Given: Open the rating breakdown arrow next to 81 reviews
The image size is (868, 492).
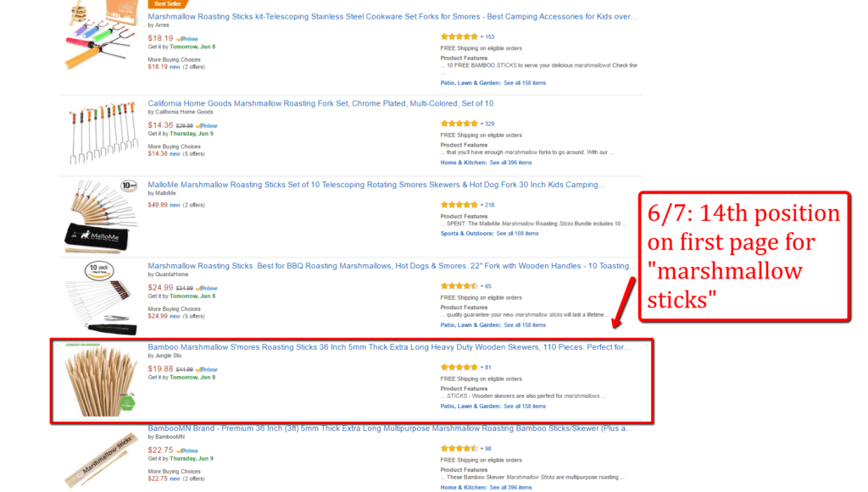Looking at the screenshot, I should coord(481,368).
